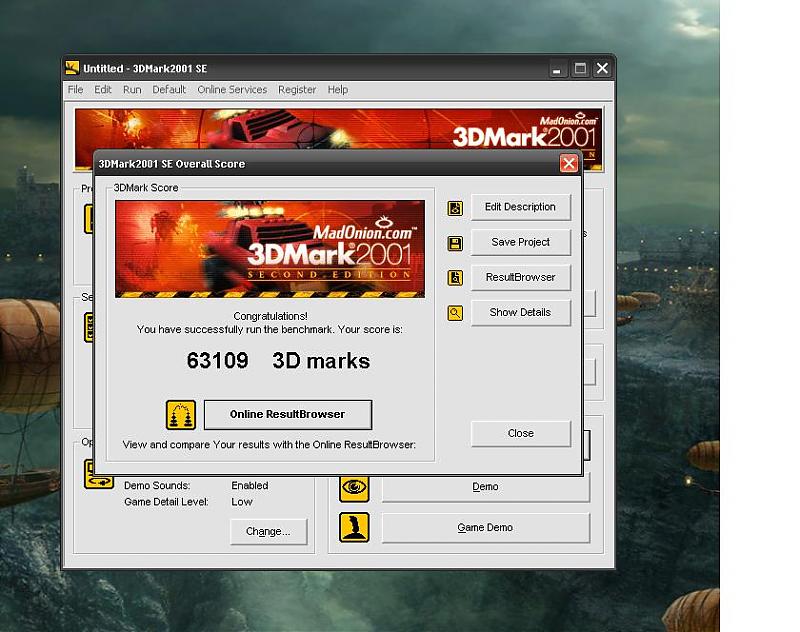Save the project with Save Project button

520,242
